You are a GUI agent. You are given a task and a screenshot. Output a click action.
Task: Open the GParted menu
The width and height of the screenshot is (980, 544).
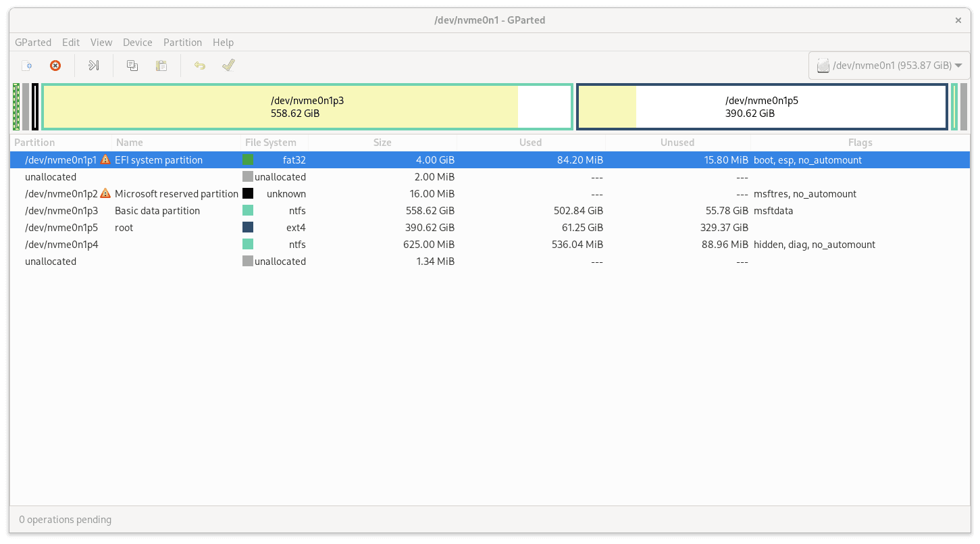click(x=33, y=42)
